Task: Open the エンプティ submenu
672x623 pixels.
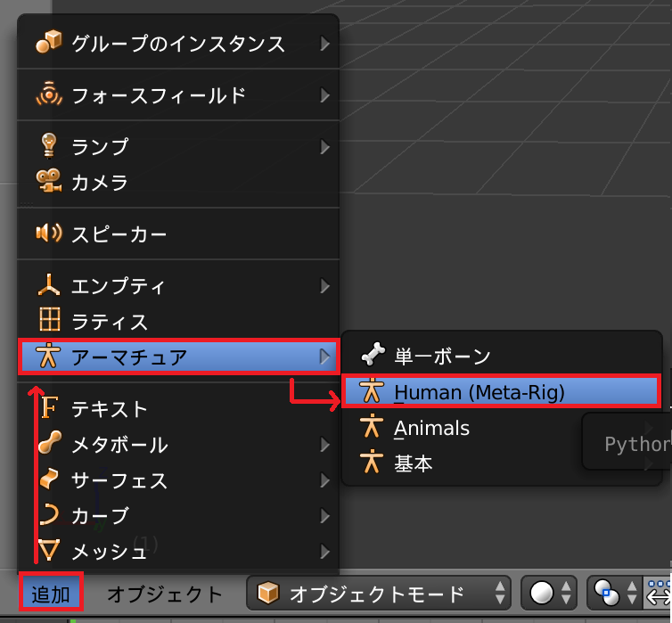Action: pos(178,286)
